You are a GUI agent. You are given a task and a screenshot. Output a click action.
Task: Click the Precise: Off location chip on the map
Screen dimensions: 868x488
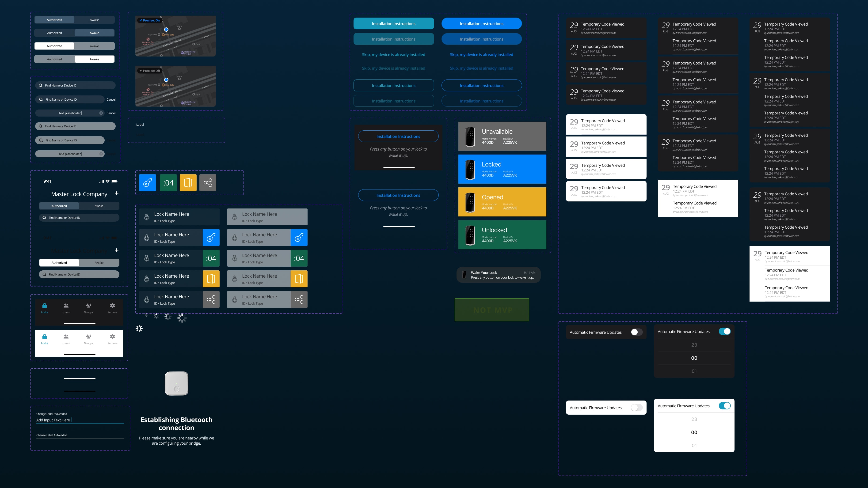(x=150, y=71)
